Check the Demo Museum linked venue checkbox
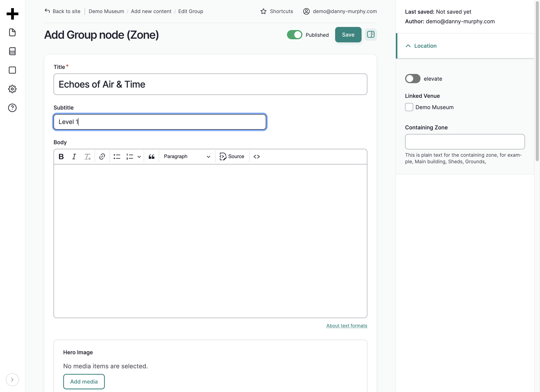Image resolution: width=540 pixels, height=392 pixels. (x=409, y=107)
